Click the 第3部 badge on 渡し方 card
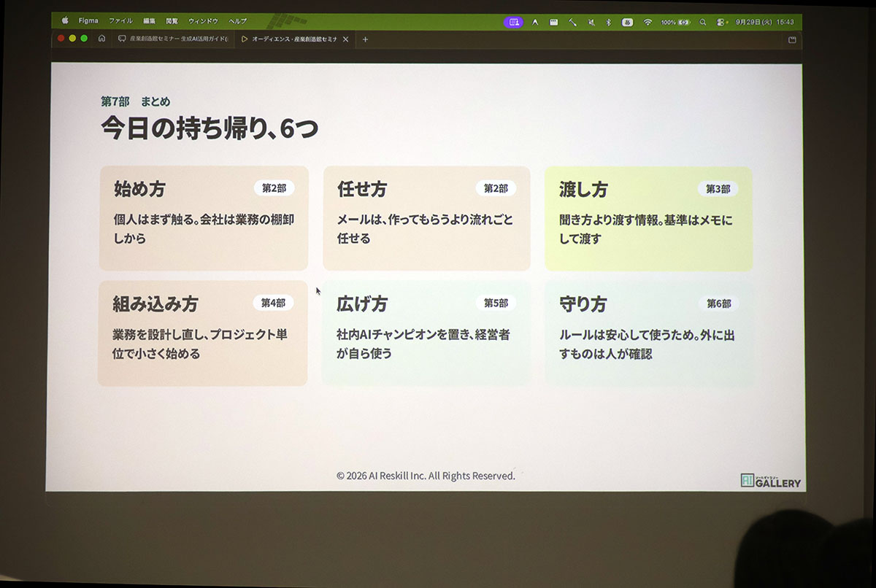The image size is (876, 588). click(x=718, y=189)
